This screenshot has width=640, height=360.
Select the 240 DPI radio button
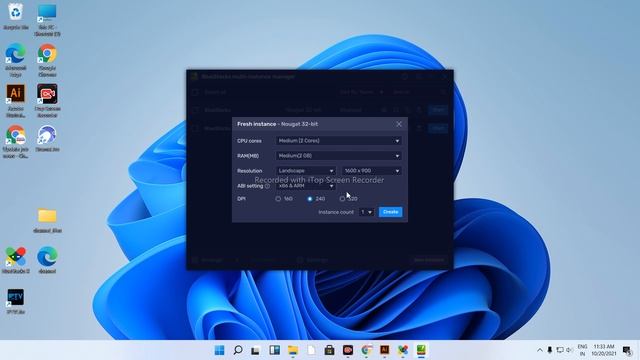(x=310, y=199)
